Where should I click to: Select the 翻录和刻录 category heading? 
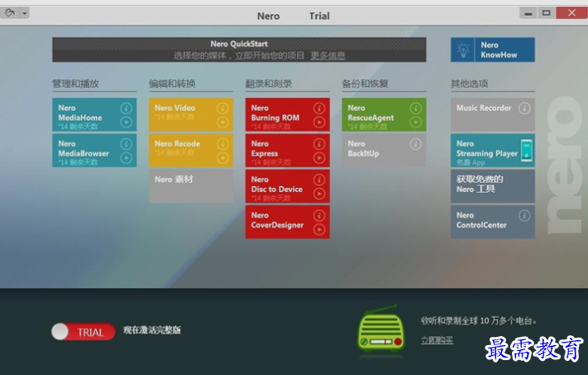tap(269, 84)
